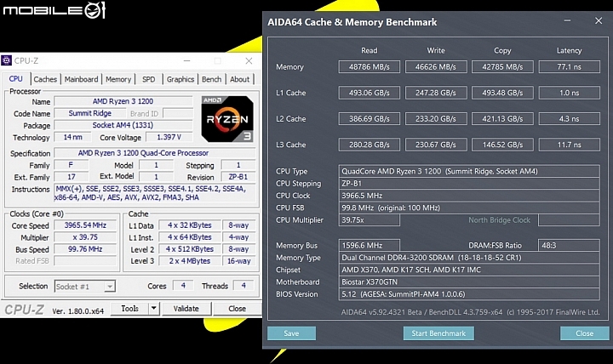Click L2 Cache Read value 386.69 GB/s
Viewport: 613px width, 364px height.
pos(369,119)
